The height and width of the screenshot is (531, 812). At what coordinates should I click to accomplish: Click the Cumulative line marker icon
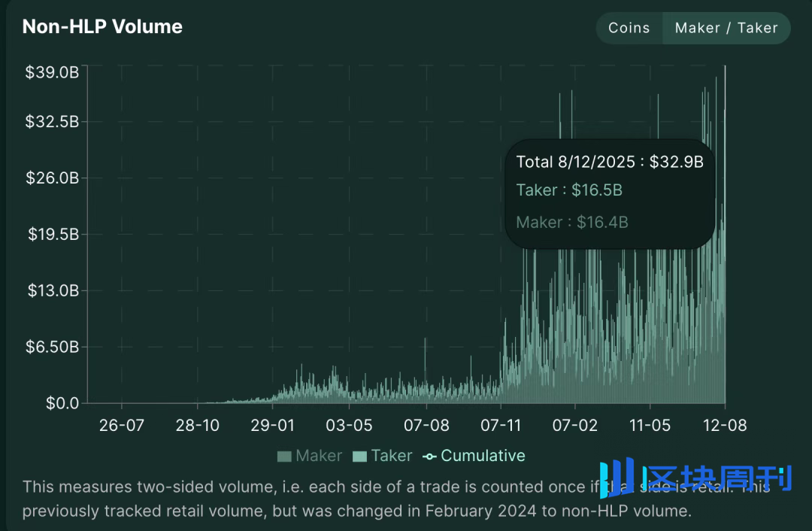click(x=429, y=457)
